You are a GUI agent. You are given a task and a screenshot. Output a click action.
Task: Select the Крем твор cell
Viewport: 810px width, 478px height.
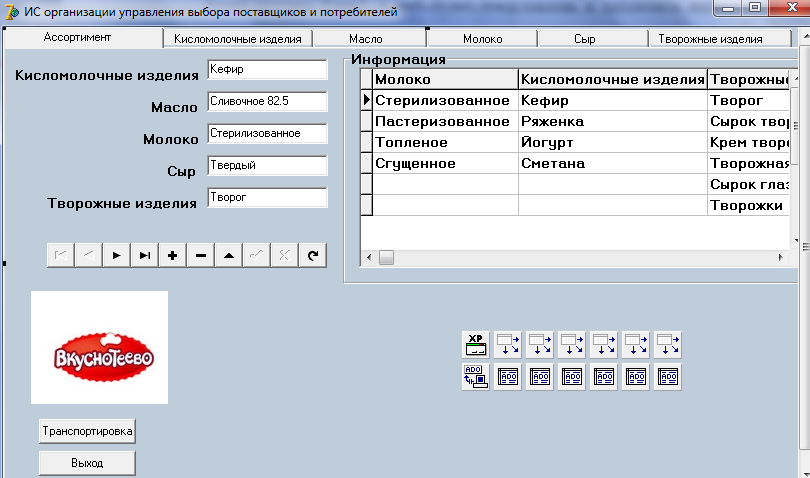749,143
